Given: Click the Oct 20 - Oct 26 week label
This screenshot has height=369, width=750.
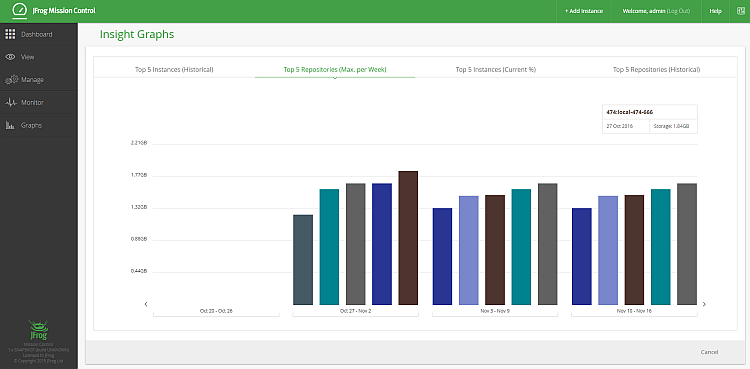Looking at the screenshot, I should (216, 311).
